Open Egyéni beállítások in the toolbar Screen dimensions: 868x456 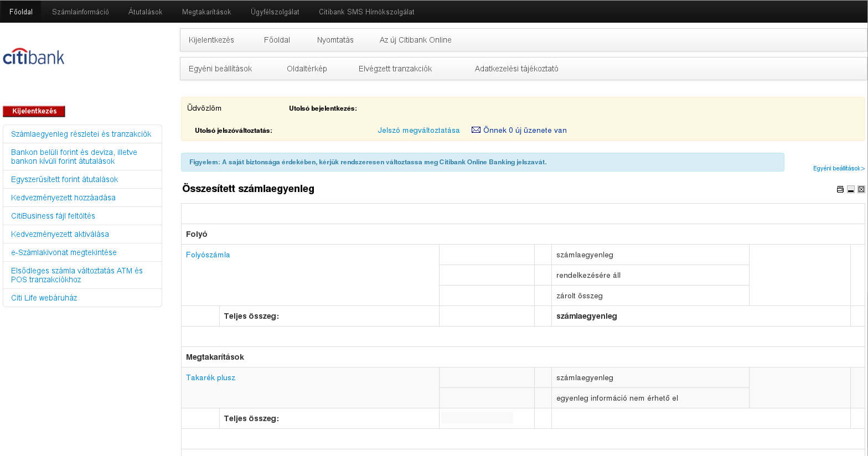[x=220, y=69]
